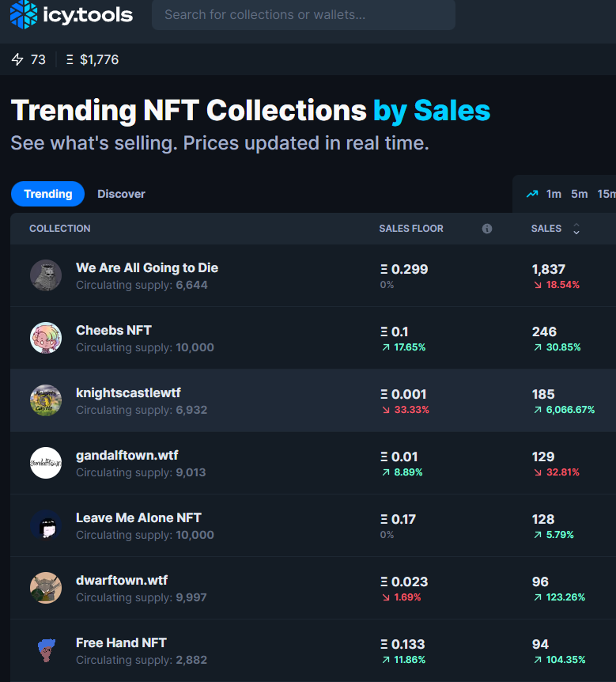Viewport: 616px width, 682px height.
Task: Click the 94 sales count
Action: [x=540, y=645]
